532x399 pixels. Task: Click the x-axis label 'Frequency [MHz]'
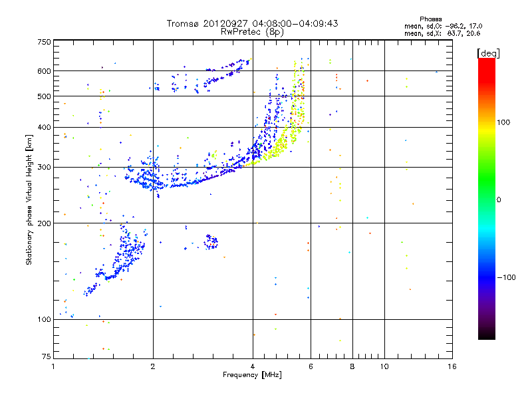252,375
